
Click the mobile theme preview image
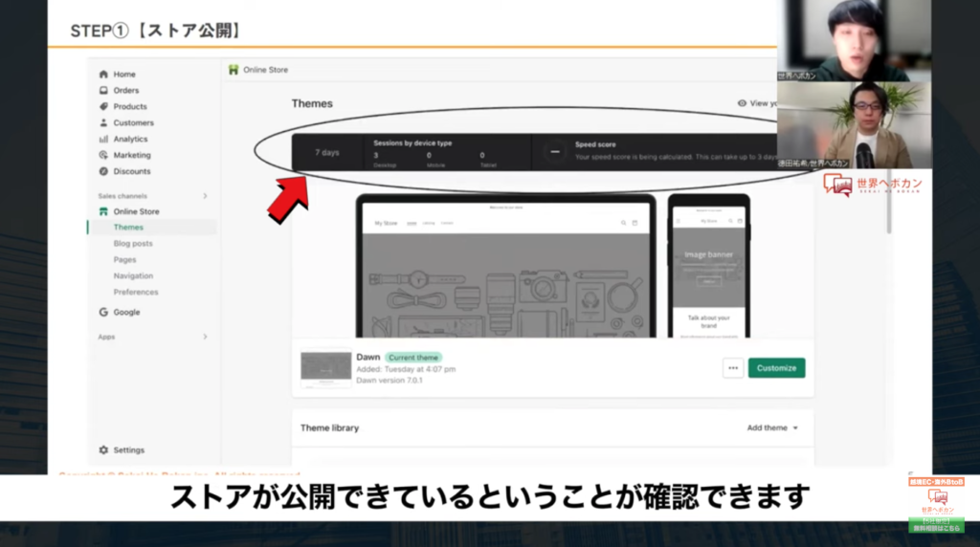tap(709, 267)
